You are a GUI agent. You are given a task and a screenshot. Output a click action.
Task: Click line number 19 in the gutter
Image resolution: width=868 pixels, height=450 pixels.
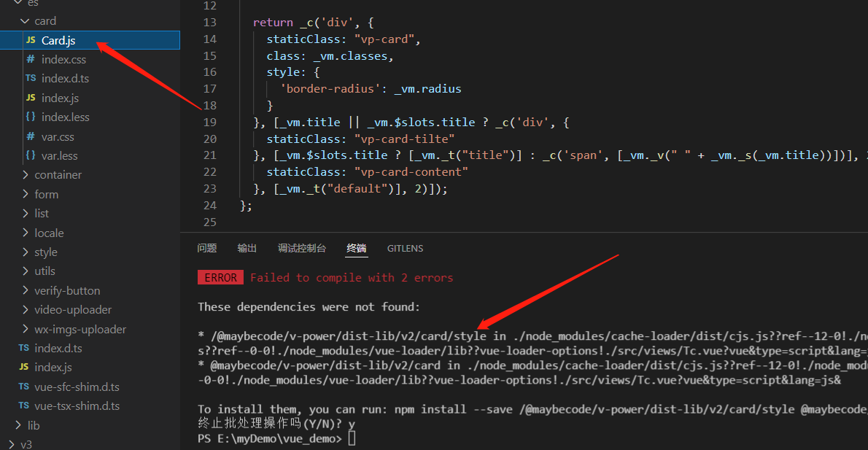click(210, 123)
